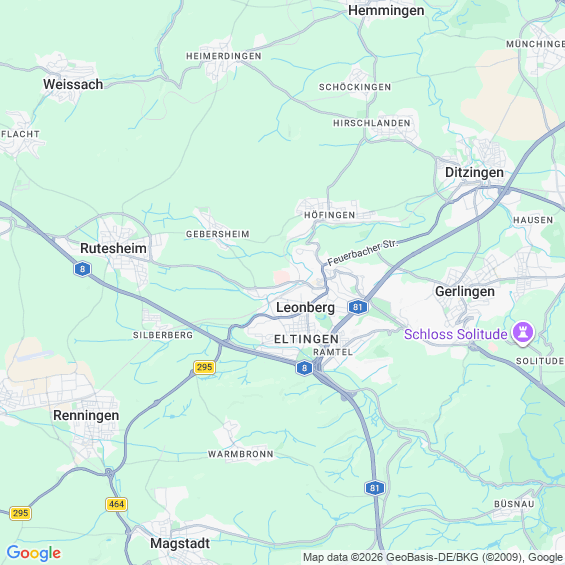Image resolution: width=565 pixels, height=565 pixels.
Task: Click the southern A81 motorway shield
Action: [375, 488]
